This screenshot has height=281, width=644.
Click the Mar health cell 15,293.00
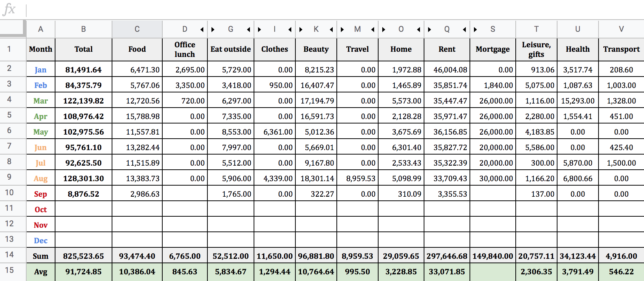click(x=578, y=101)
